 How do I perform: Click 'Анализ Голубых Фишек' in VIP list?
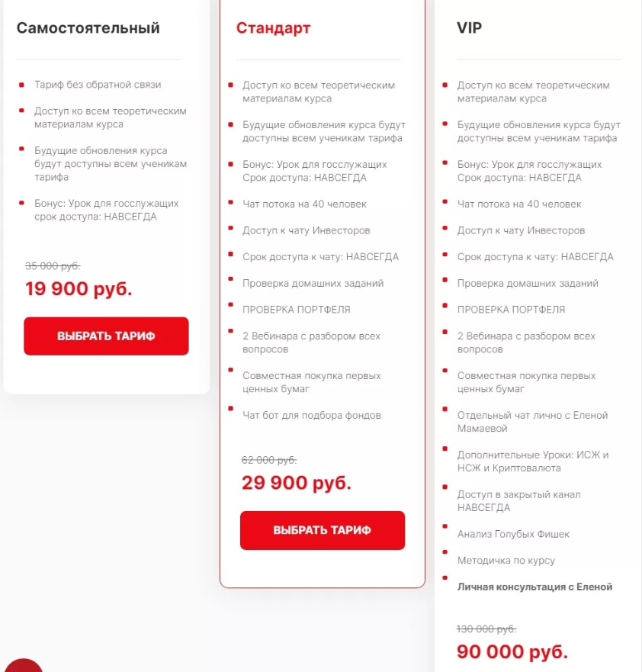[x=513, y=534]
